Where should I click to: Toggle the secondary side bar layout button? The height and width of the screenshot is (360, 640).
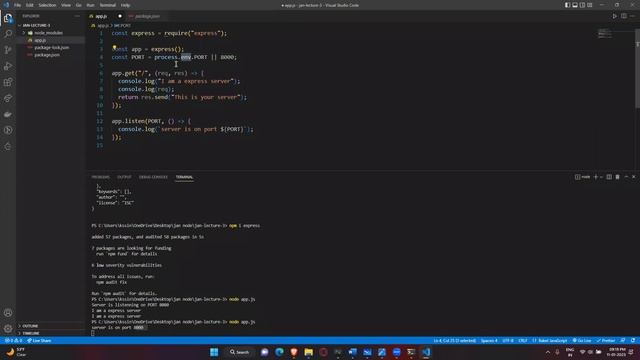point(582,5)
